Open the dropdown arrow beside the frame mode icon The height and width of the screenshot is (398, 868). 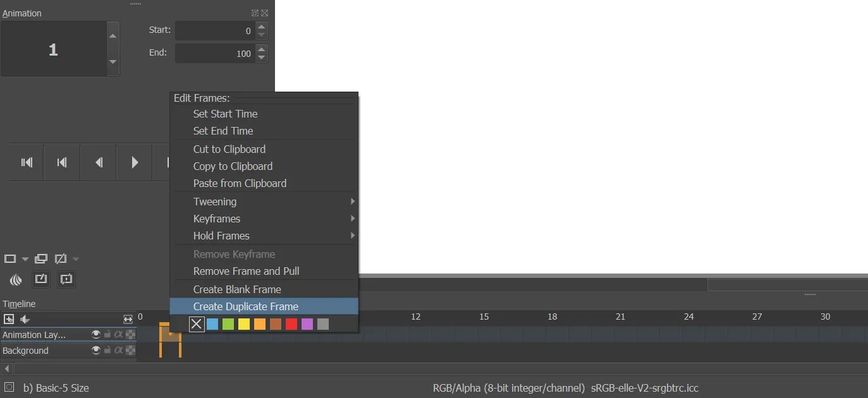pos(25,258)
